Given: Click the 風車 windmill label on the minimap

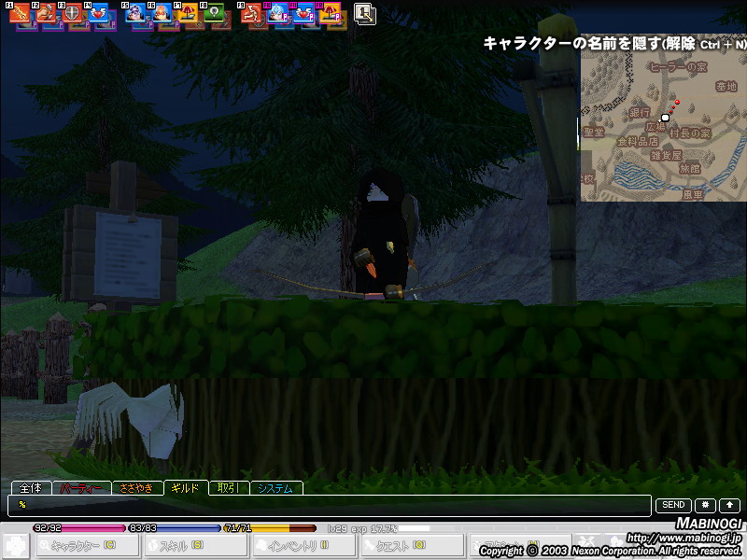Looking at the screenshot, I should [x=692, y=194].
